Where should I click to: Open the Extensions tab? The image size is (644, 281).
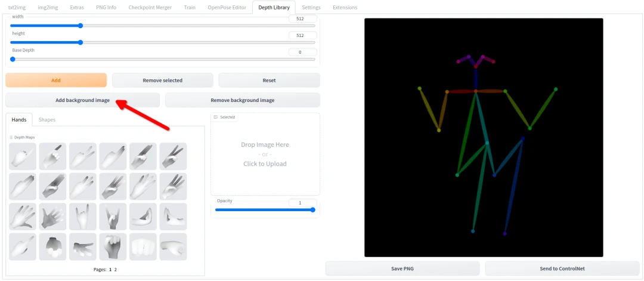(345, 7)
